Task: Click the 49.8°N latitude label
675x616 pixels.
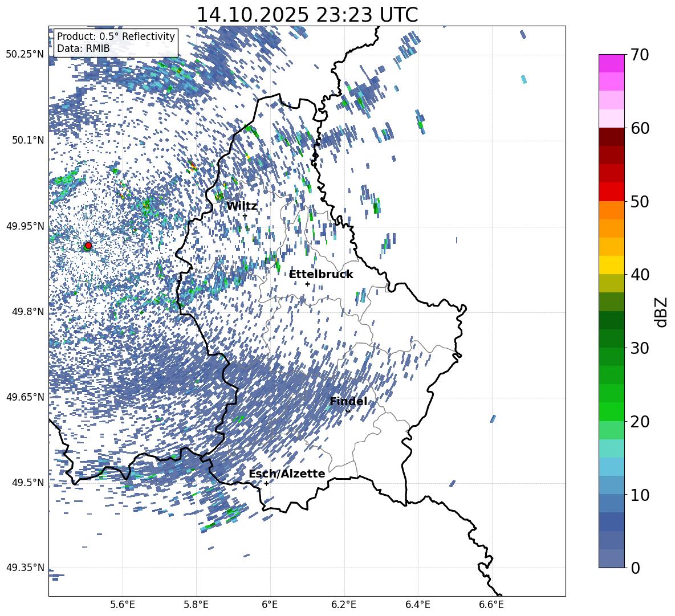Action: 27,312
